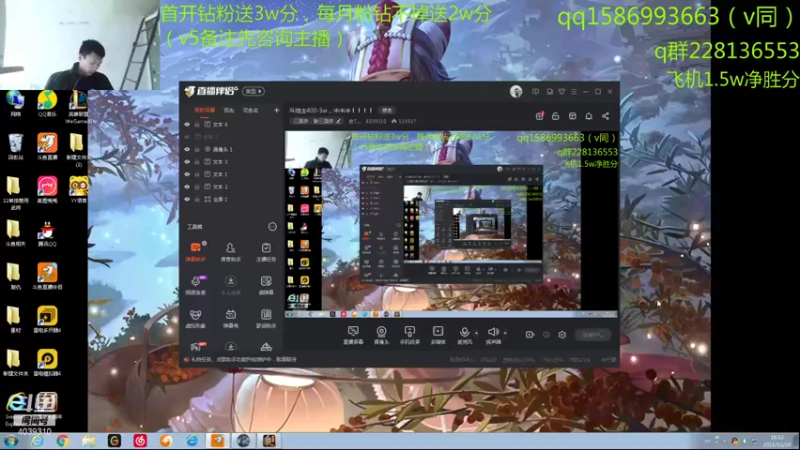The image size is (800, 450).
Task: Select the 文本 4 source row
Action: click(232, 124)
